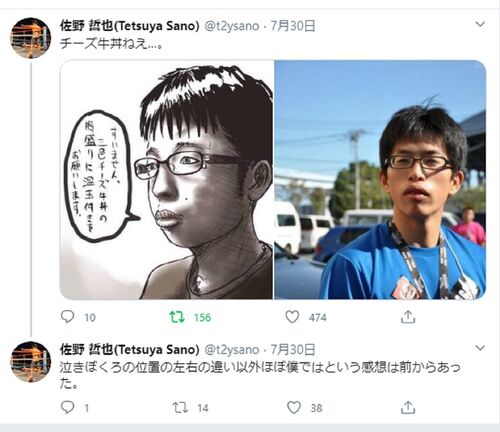
Task: Open the first tweet's profile avatar
Action: [31, 38]
